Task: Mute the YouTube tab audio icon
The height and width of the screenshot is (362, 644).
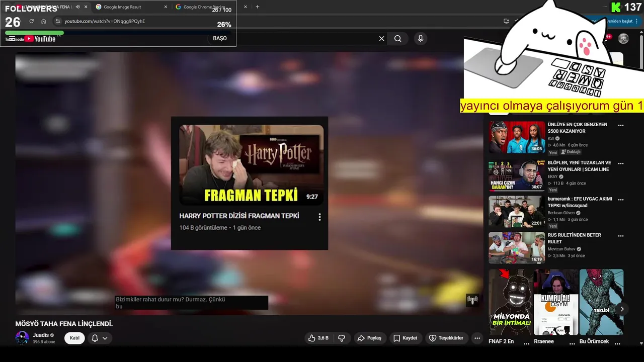Action: click(77, 7)
